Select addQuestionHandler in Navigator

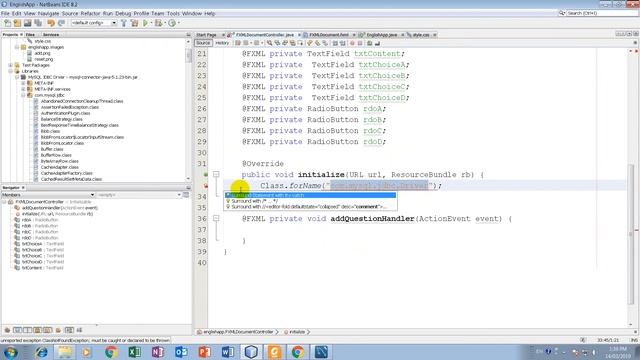point(60,208)
